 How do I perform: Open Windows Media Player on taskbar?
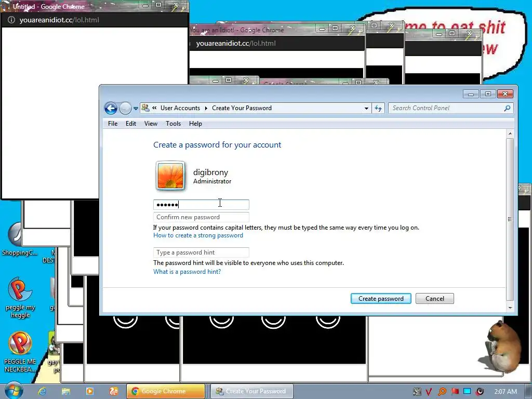89,391
